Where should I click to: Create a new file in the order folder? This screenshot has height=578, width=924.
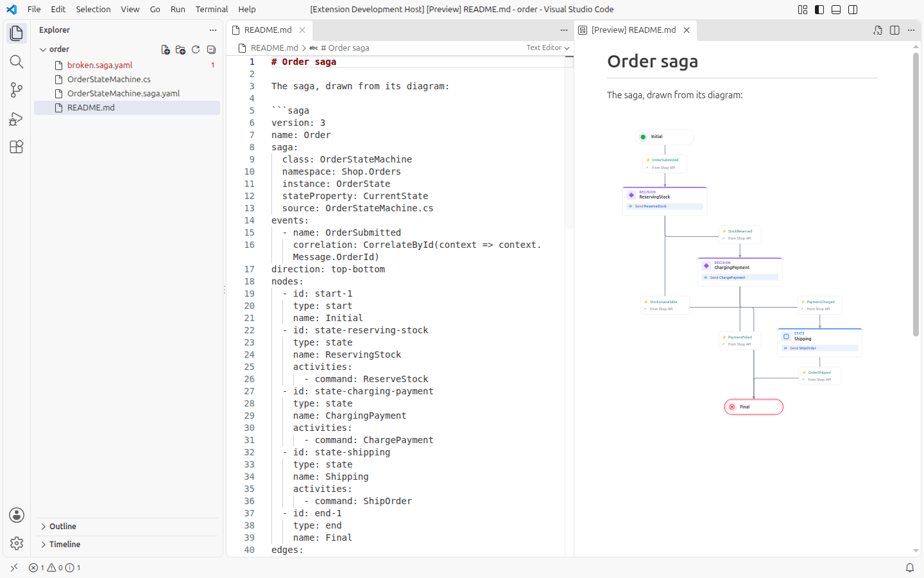(166, 49)
